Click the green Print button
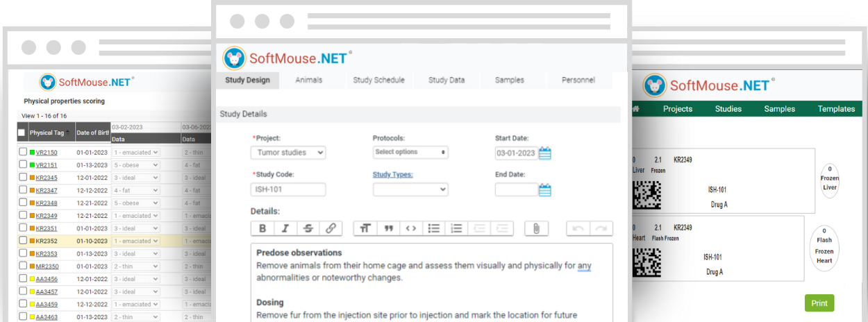Image resolution: width=868 pixels, height=322 pixels. tap(819, 303)
